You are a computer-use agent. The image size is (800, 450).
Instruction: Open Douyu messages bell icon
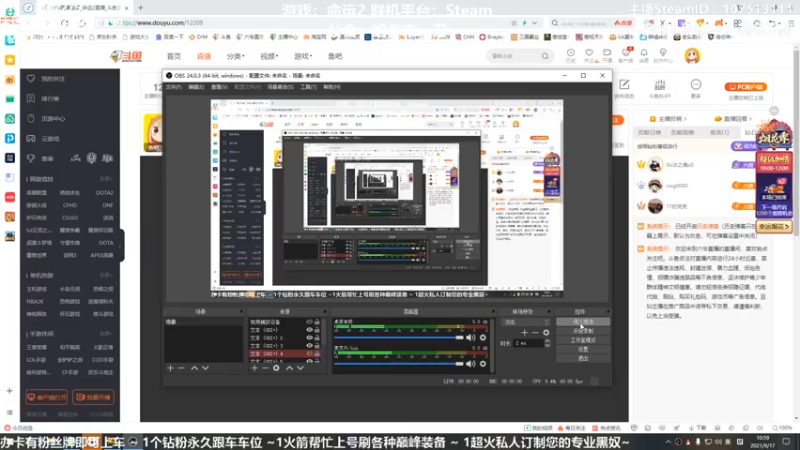644,55
